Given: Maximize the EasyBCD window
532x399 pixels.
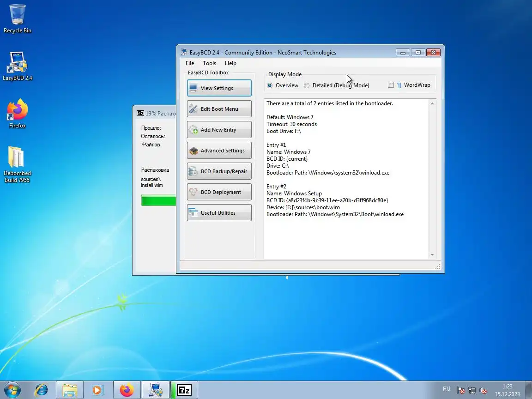Looking at the screenshot, I should (x=418, y=53).
